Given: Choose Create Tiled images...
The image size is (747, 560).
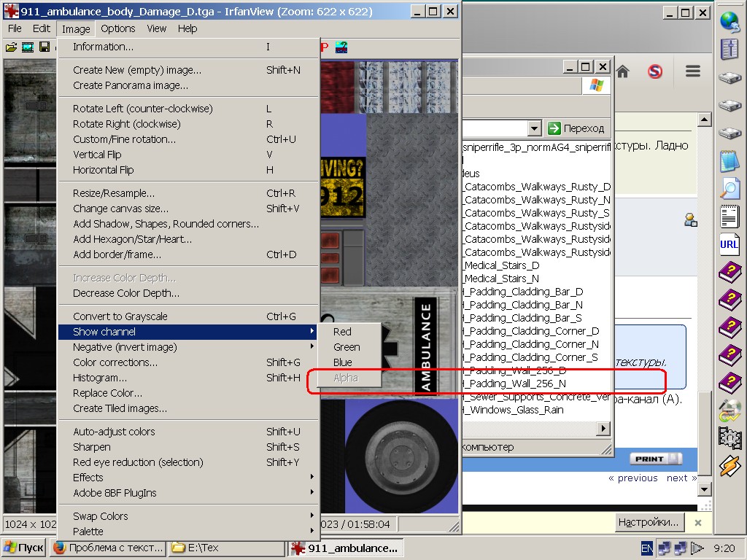Looking at the screenshot, I should coord(189,408).
